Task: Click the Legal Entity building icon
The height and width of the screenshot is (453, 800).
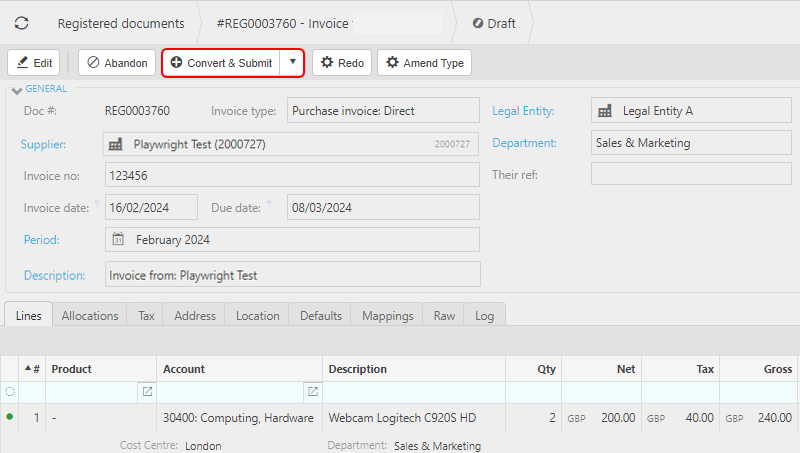Action: [x=604, y=111]
